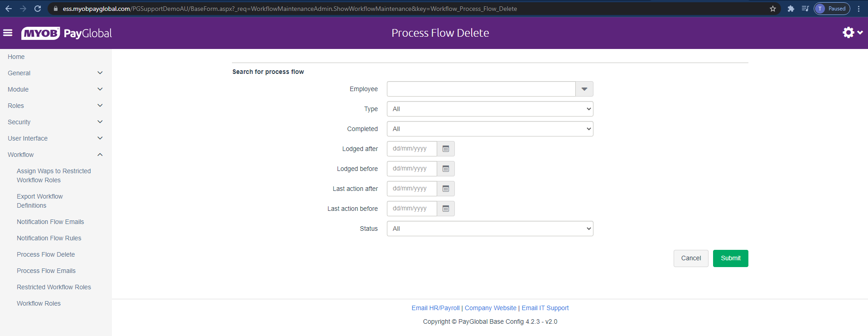The width and height of the screenshot is (868, 336).
Task: Open calendar picker for Lodged after
Action: click(445, 149)
